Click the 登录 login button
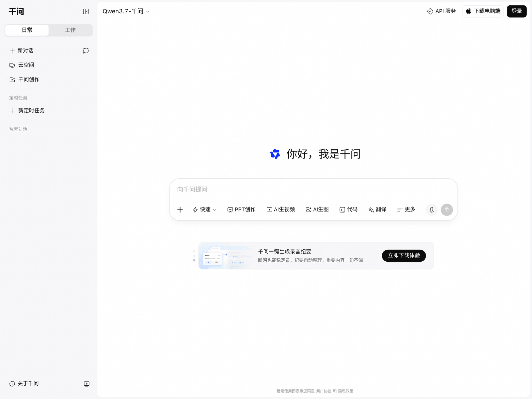Screen dimensions: 532x399 (517, 11)
